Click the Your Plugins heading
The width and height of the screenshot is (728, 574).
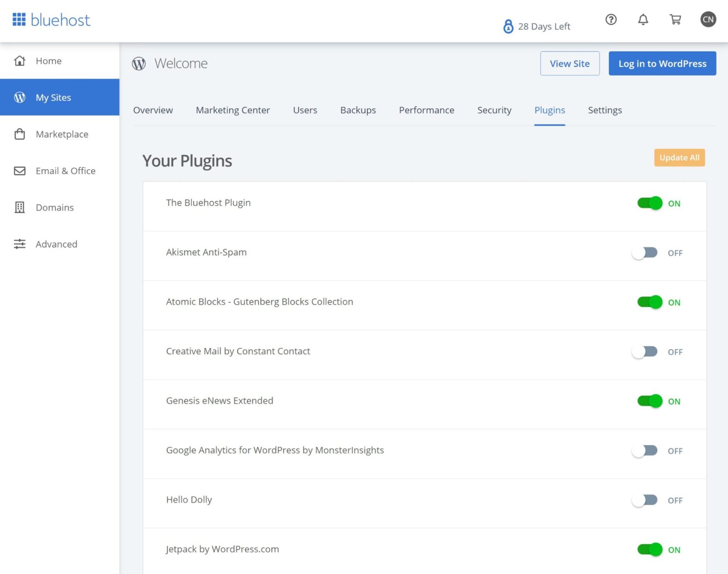[x=187, y=161]
